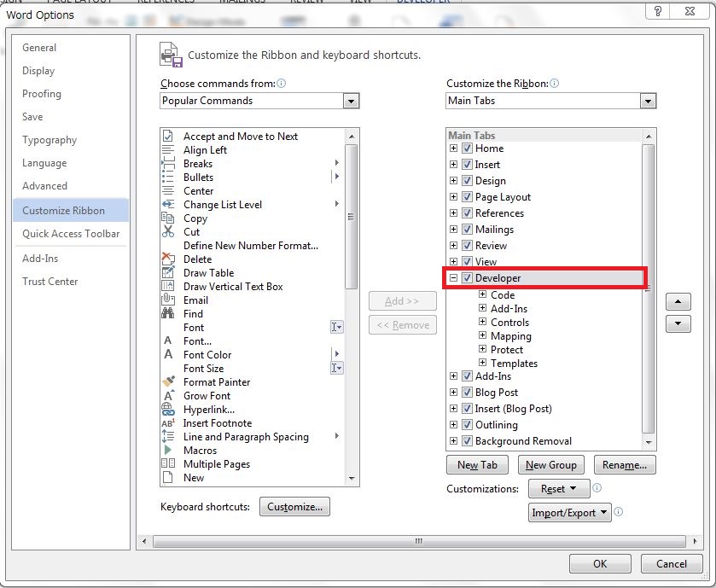
Task: Click the Macros play icon
Action: (x=167, y=450)
